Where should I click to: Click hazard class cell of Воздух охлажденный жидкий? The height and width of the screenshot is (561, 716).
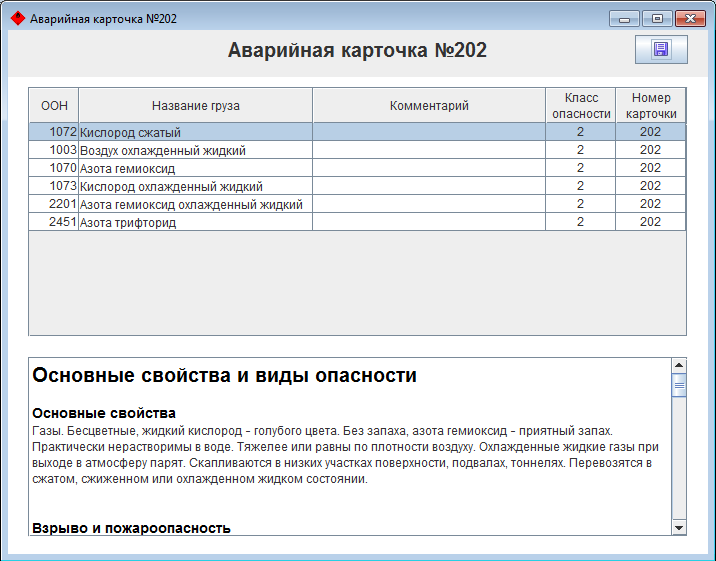point(580,150)
